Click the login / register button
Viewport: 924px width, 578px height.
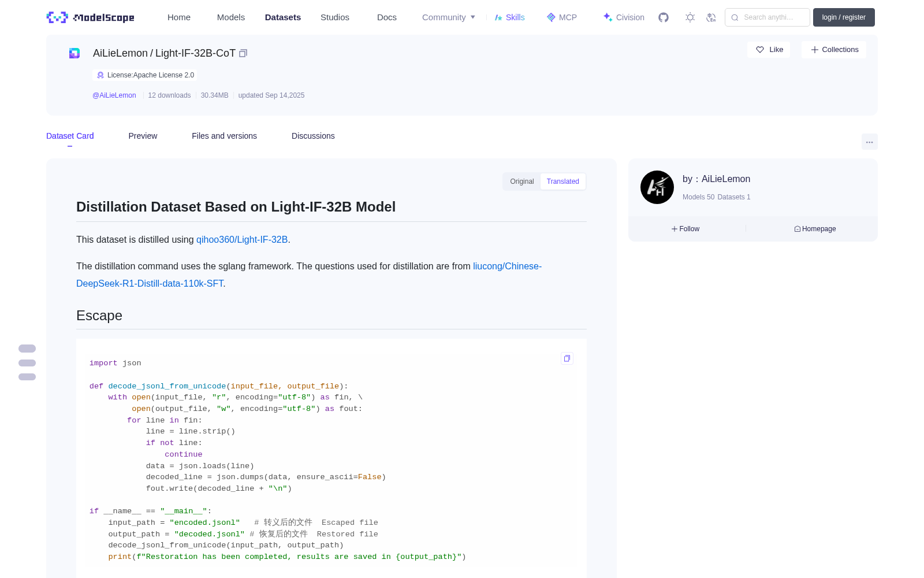point(844,17)
